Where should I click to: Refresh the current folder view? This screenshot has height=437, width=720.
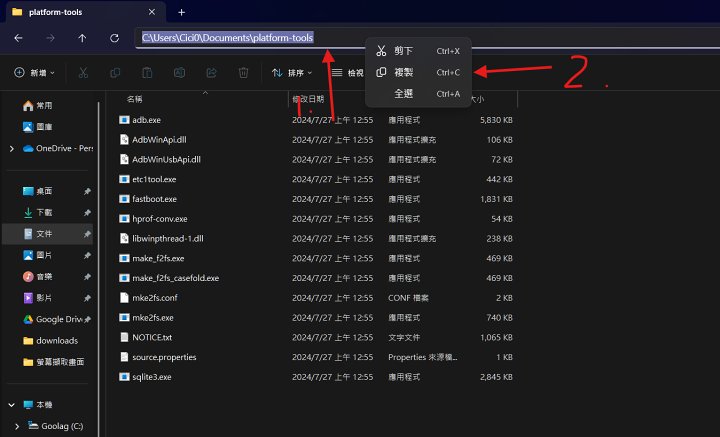pos(114,38)
